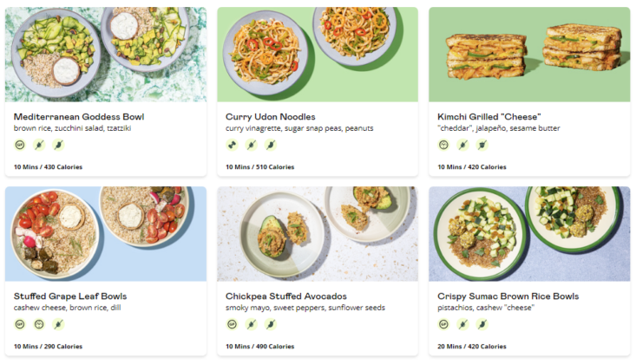Click the GF badge under Stuffed Grape Leaf Bowls
Screen dimensions: 636x364
tap(19, 324)
